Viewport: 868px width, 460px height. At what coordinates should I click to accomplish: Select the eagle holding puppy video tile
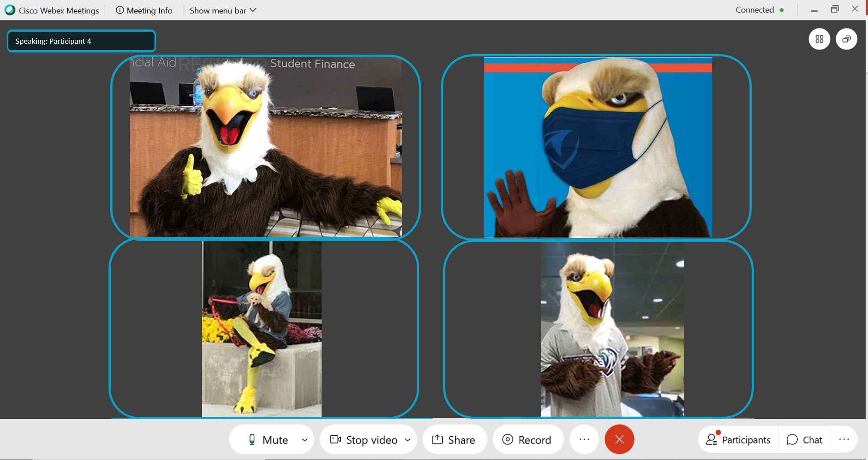click(x=262, y=329)
